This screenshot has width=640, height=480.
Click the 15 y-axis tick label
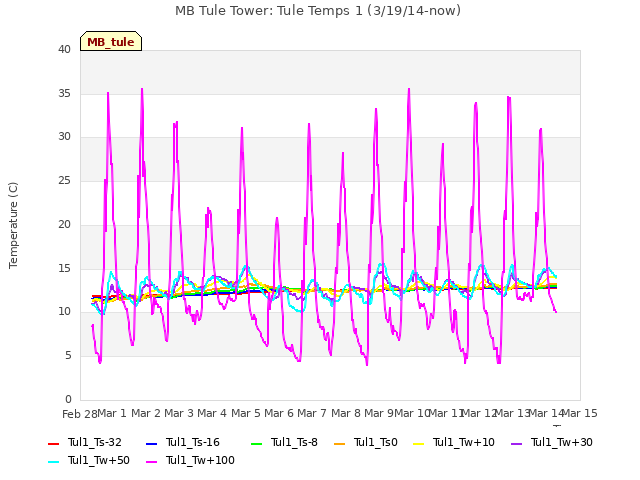[64, 269]
